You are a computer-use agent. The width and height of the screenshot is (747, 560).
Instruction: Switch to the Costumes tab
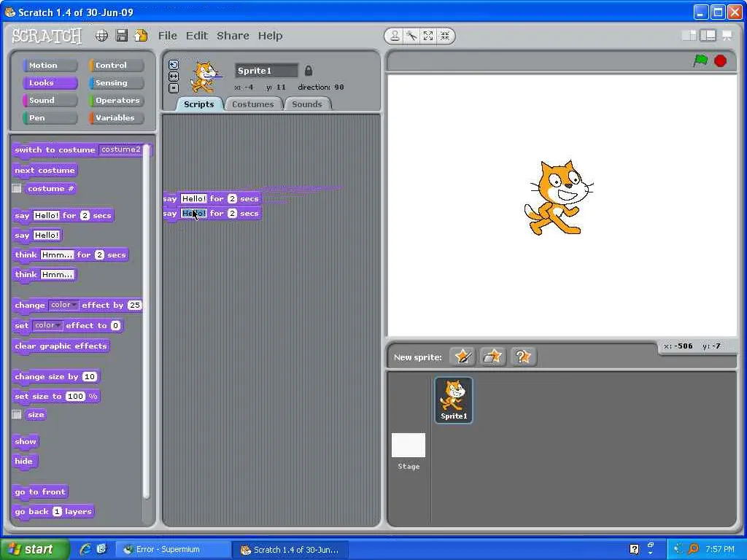pos(253,104)
